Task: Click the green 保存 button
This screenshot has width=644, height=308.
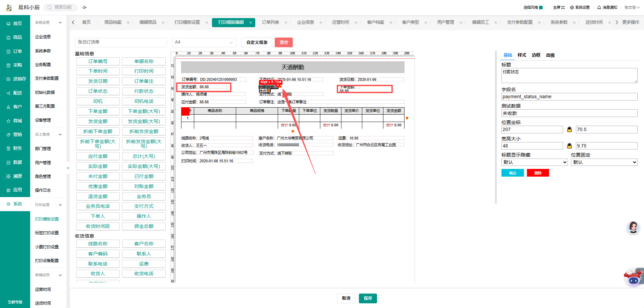Action: pos(368,298)
